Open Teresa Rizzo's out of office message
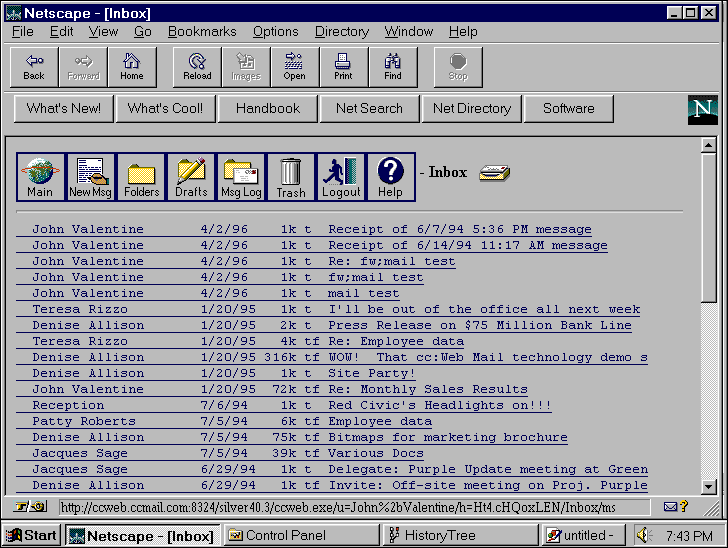 click(328, 309)
